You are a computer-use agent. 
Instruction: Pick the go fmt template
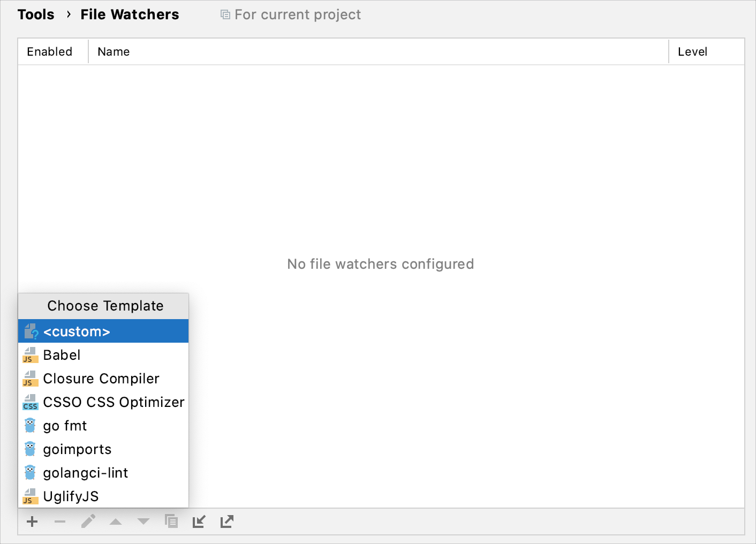pyautogui.click(x=65, y=425)
